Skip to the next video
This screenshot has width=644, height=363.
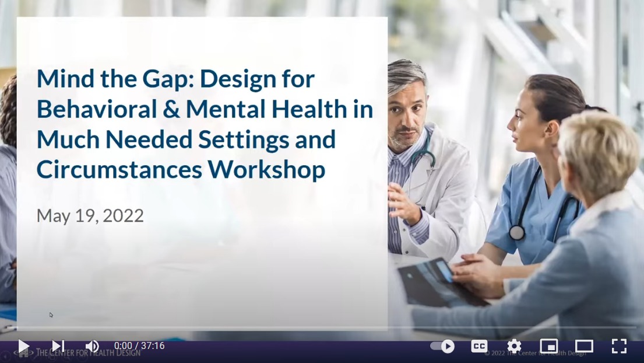[58, 346]
